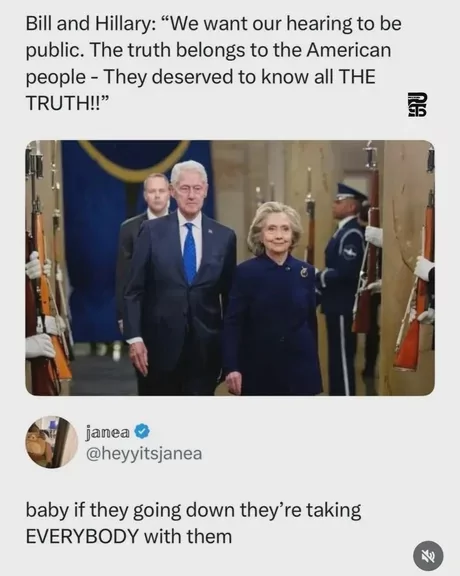Click the 'TRUTH!!' text in the quote
Viewport: 460px width, 576px height.
pyautogui.click(x=67, y=103)
